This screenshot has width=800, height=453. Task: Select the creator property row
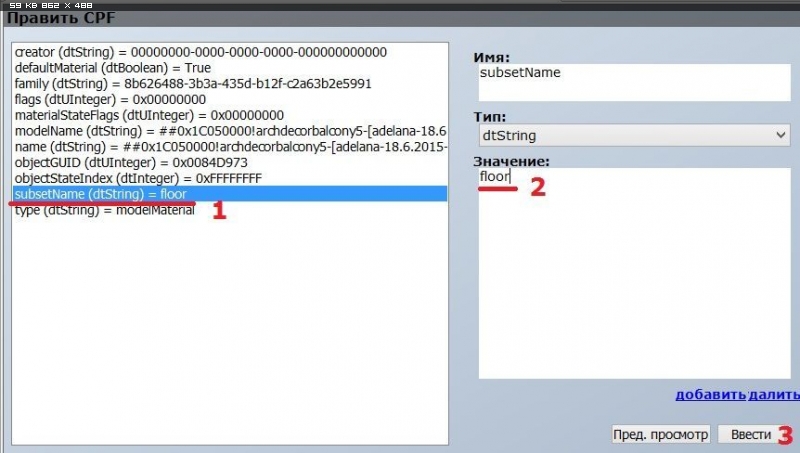[x=200, y=52]
